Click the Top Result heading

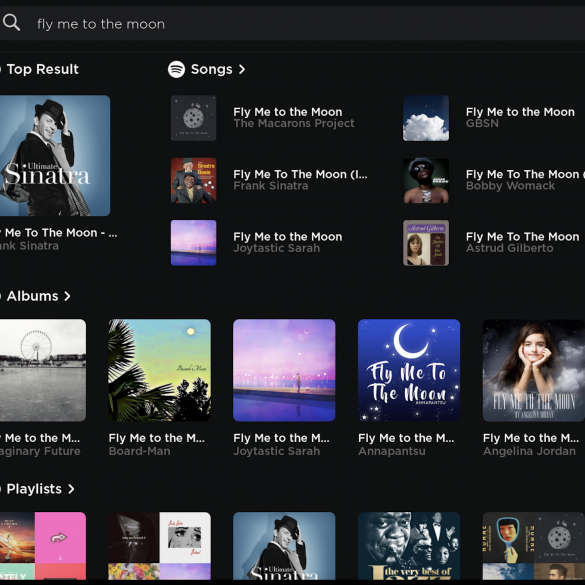tap(43, 69)
